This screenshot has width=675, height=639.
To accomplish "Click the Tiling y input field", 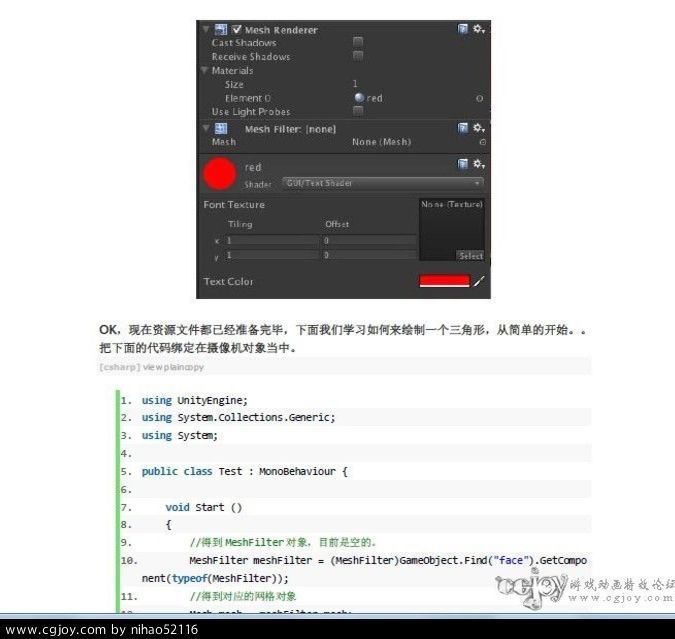I will pos(272,255).
